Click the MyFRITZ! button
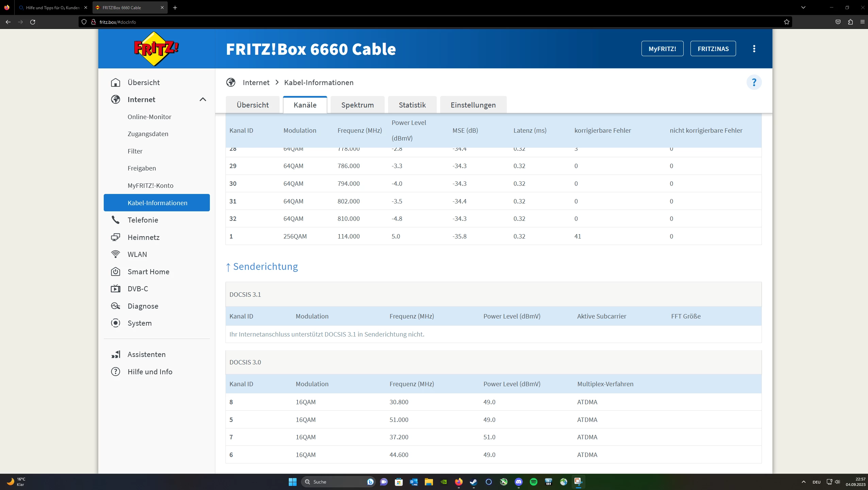The height and width of the screenshot is (490, 868). point(662,49)
